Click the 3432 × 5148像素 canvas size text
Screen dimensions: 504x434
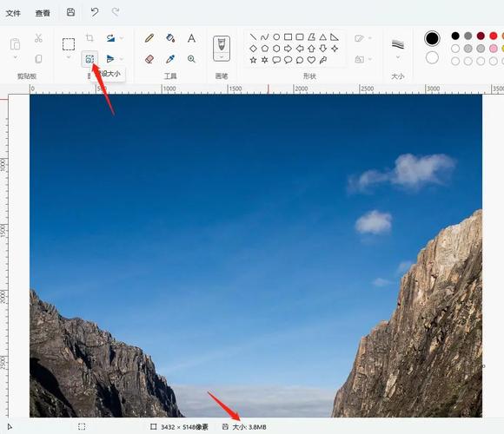pos(184,427)
